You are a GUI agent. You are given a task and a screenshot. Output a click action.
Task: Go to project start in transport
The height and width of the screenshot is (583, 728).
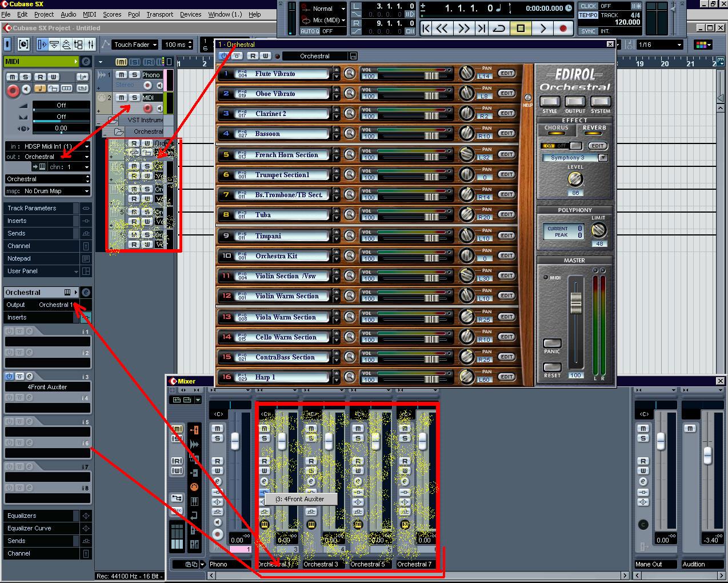click(426, 27)
